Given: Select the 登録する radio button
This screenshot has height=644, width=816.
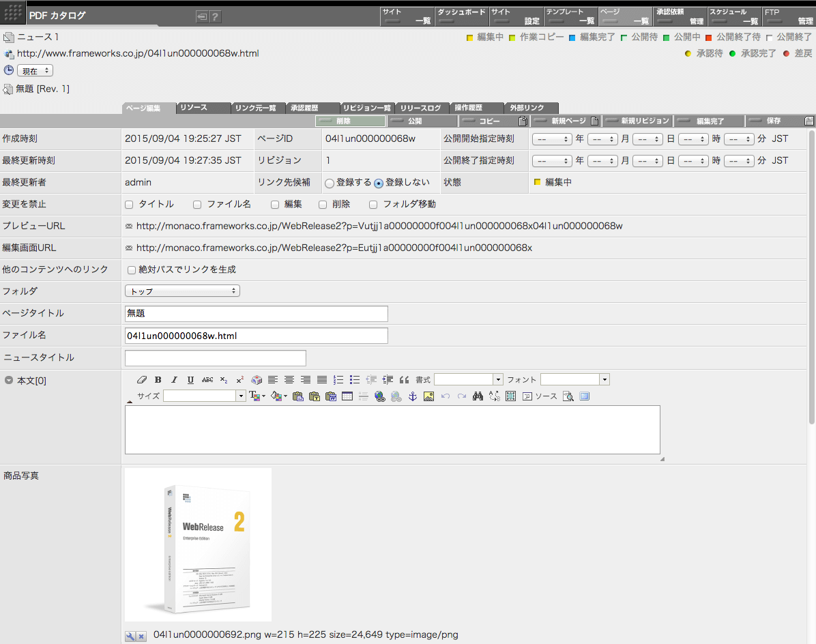Looking at the screenshot, I should tap(330, 183).
